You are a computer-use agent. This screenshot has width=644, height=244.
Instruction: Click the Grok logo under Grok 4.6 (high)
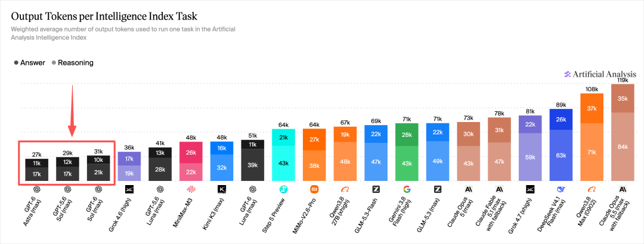(129, 189)
